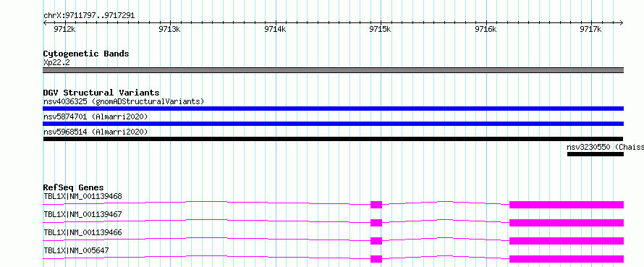This screenshot has width=644, height=267.
Task: Click the 9716k ruler tick label
Action: [486, 29]
